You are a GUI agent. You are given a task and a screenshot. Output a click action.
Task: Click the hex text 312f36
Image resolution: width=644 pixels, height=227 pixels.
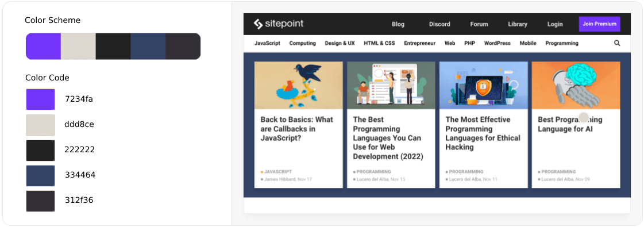click(79, 201)
